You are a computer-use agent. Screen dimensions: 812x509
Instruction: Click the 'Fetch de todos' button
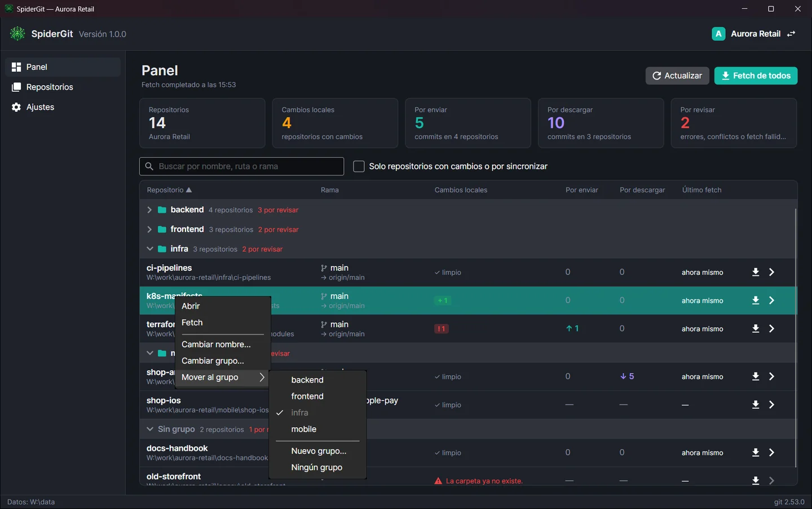(x=756, y=76)
